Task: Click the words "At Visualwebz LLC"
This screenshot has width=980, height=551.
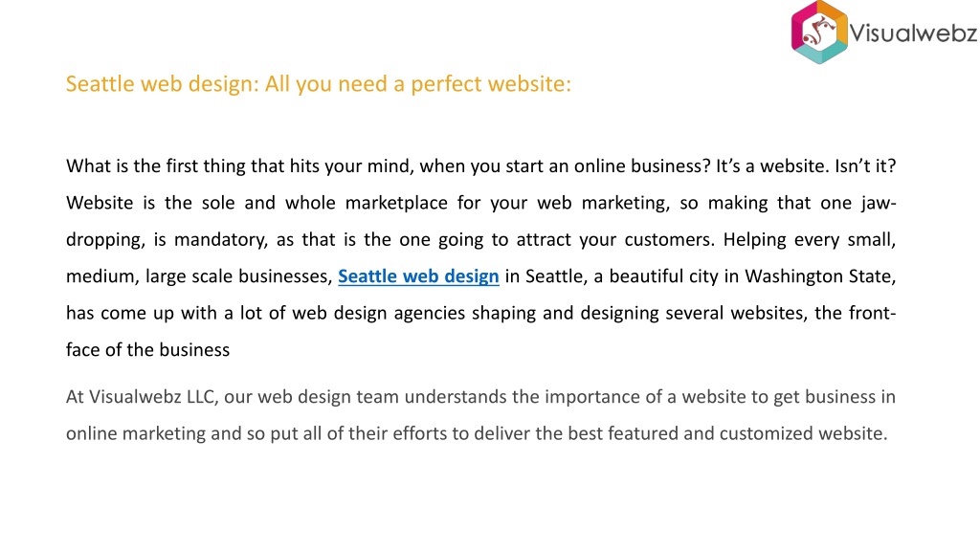Action: coord(142,397)
